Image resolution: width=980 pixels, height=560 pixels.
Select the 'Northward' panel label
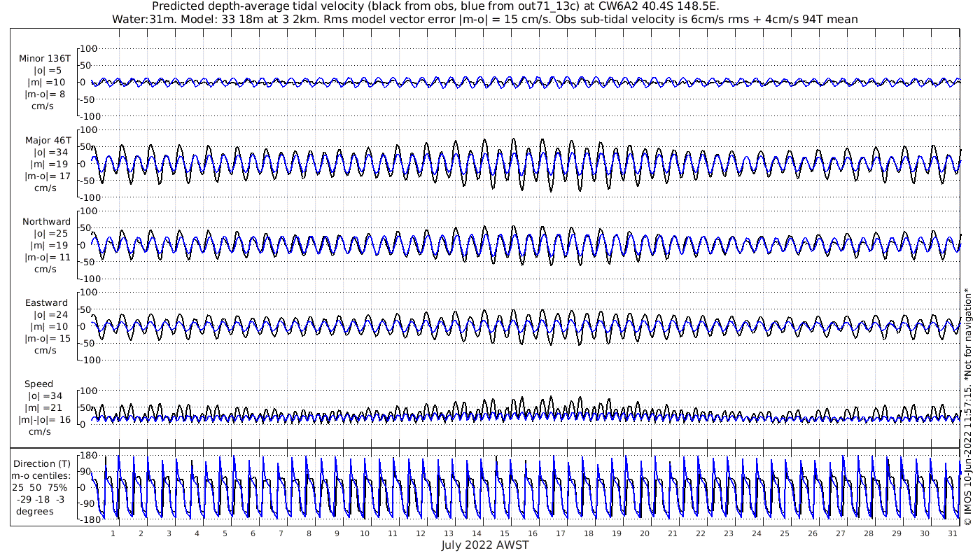pyautogui.click(x=46, y=221)
